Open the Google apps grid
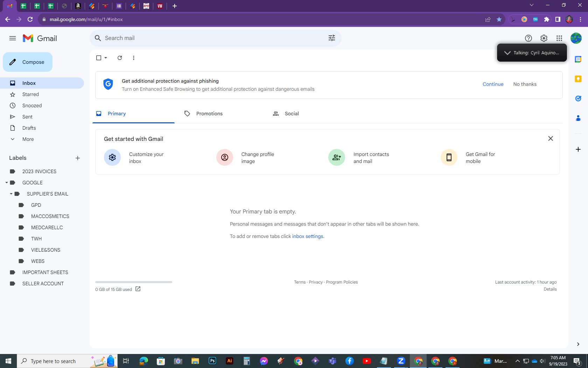The image size is (588, 368). tap(559, 38)
